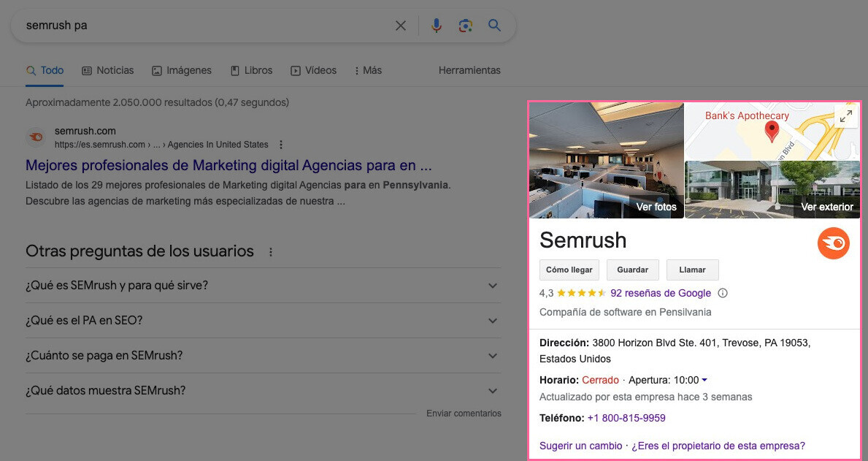868x461 pixels.
Task: Expand the panel photo with the fullscreen arrows icon
Action: (x=846, y=115)
